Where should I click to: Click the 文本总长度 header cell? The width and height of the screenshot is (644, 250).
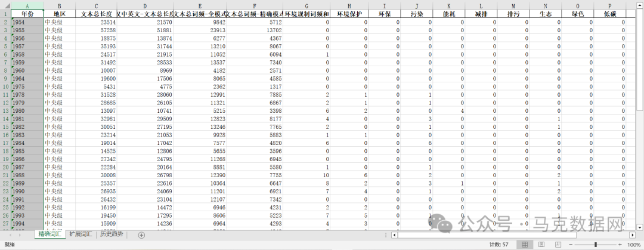(96, 14)
